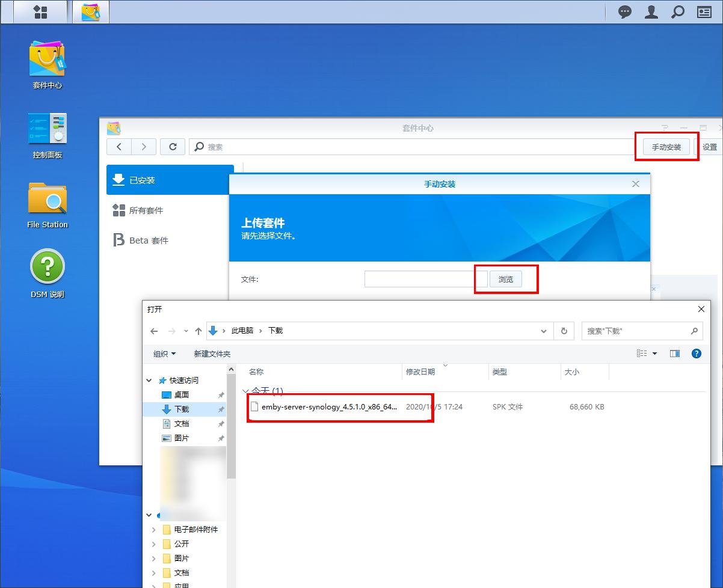Open recent locations dropdown arrow

(186, 331)
